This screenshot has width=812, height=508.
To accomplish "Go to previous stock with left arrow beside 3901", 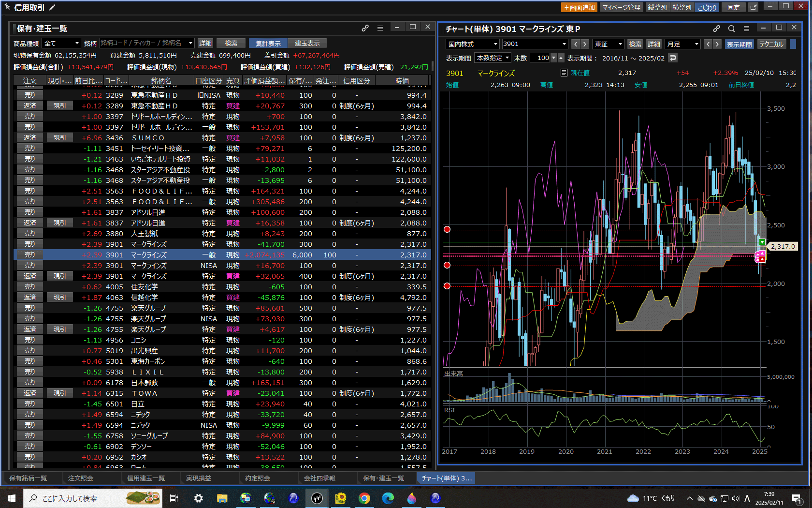I will click(576, 44).
